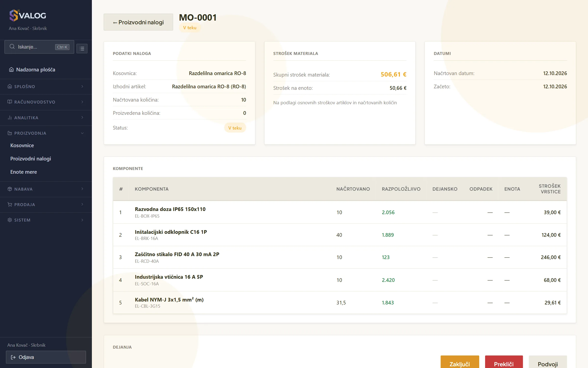
Task: Expand the Računovodstvo section chevron
Action: click(82, 102)
